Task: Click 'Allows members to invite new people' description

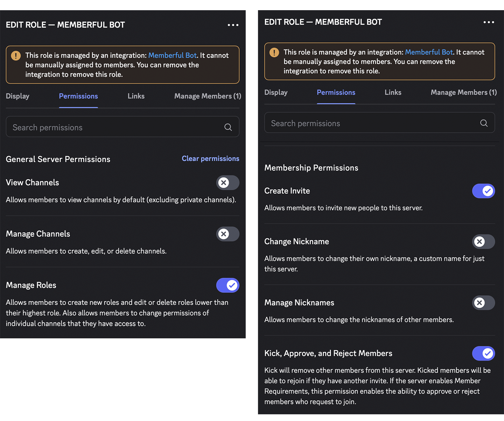Action: [x=343, y=208]
